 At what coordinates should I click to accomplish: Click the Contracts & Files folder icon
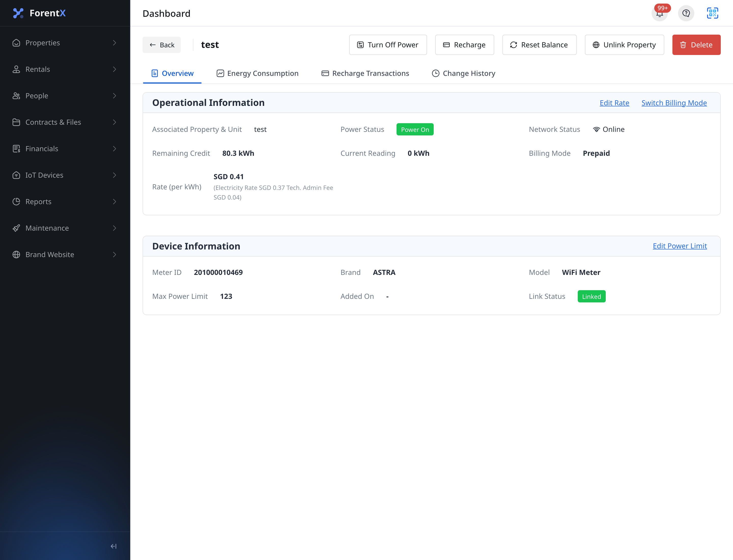[16, 122]
